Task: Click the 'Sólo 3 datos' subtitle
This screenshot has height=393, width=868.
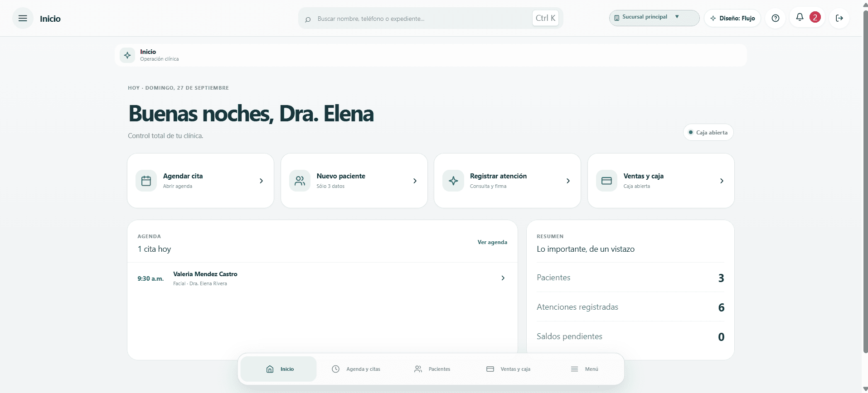Action: [330, 186]
